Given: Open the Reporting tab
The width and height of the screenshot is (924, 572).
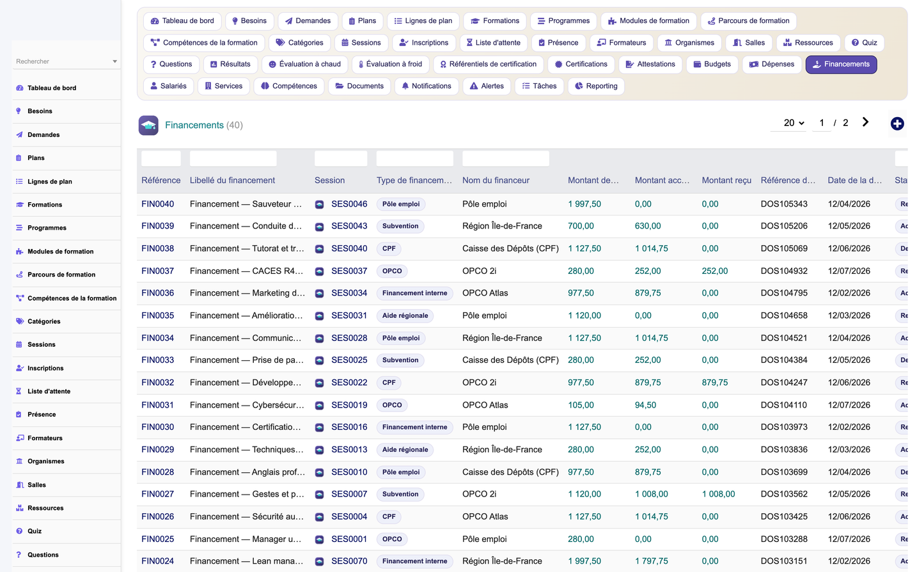Looking at the screenshot, I should [596, 86].
